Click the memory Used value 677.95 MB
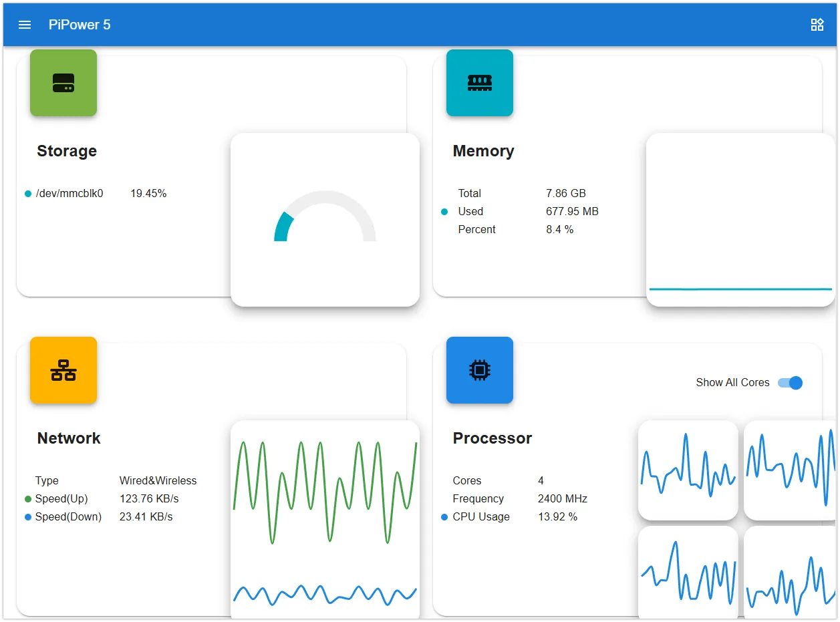 click(x=572, y=212)
